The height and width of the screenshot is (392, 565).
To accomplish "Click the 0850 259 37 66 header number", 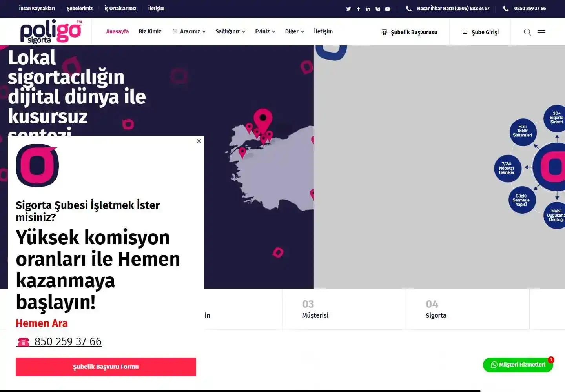I will pyautogui.click(x=530, y=8).
